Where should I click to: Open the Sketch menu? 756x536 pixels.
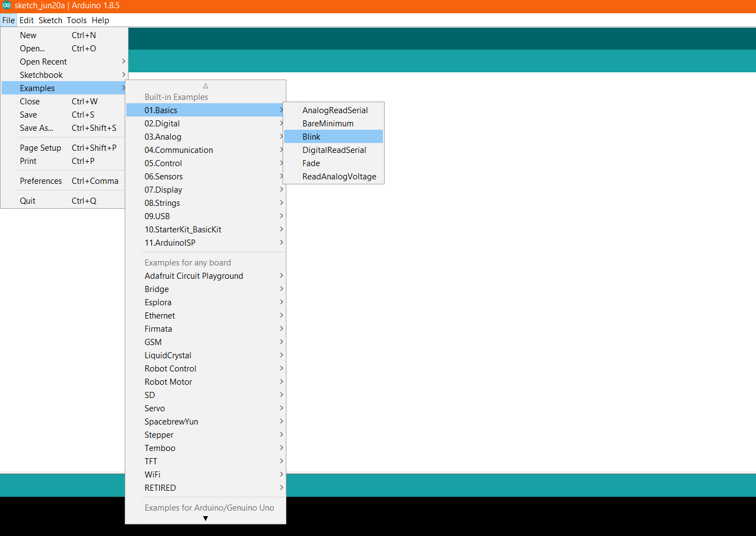coord(50,20)
